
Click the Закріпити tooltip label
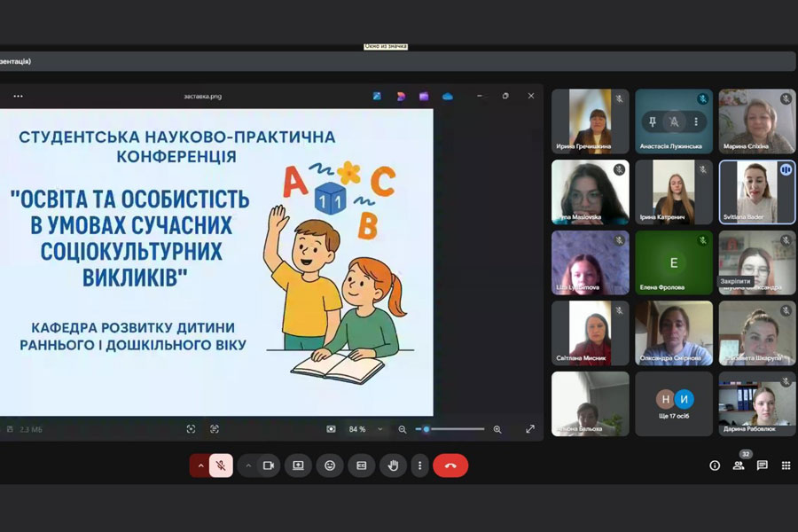(735, 281)
